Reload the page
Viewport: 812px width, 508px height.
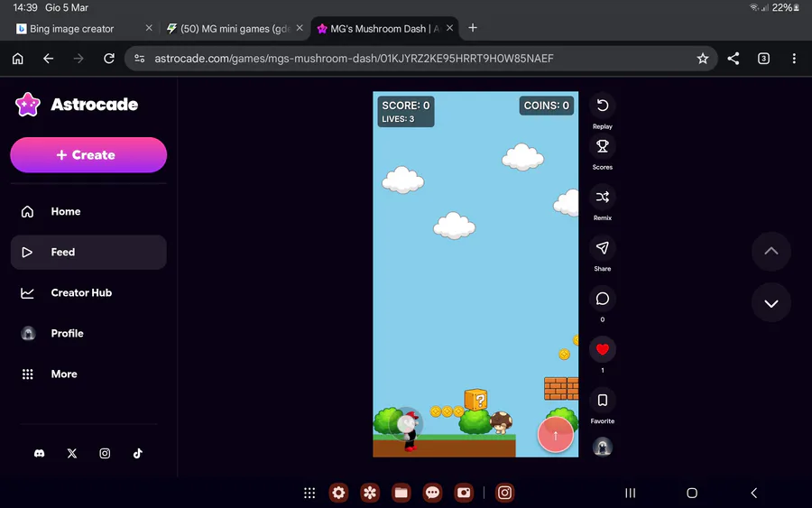109,59
